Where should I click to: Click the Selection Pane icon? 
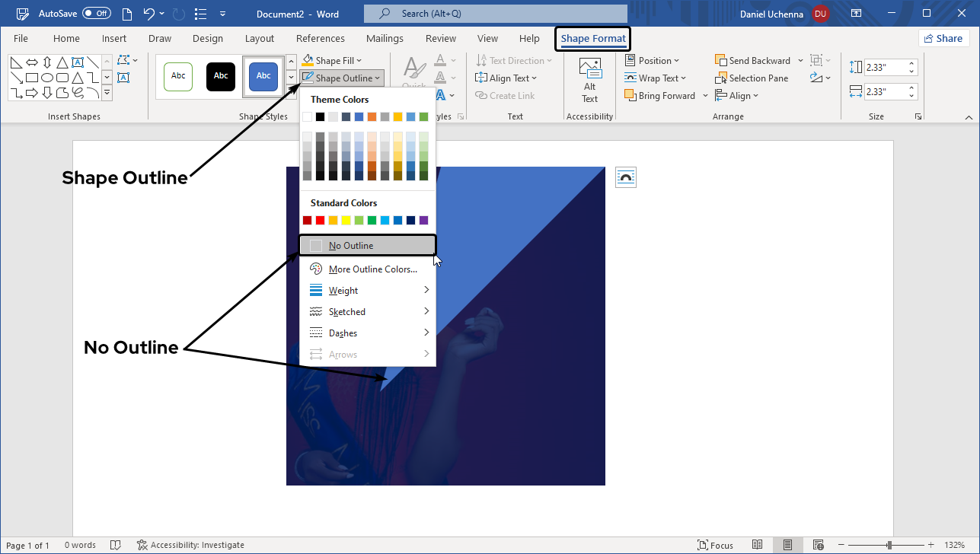click(x=722, y=78)
